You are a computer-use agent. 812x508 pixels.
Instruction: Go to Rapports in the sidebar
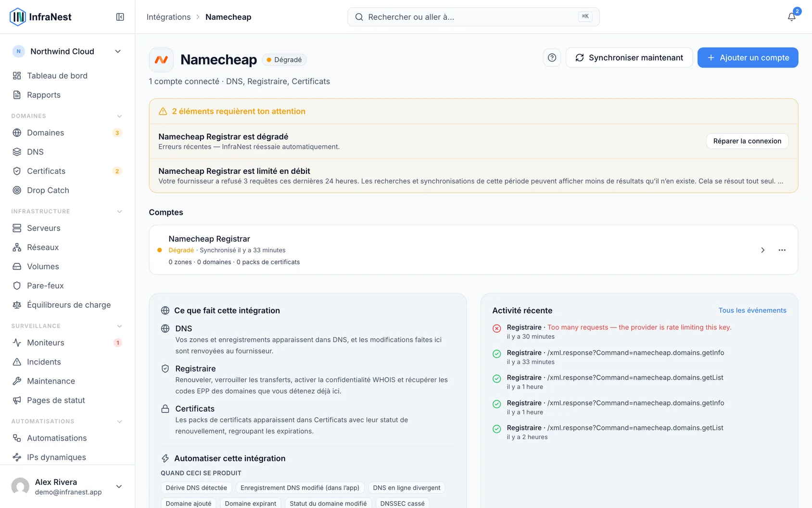point(67,95)
